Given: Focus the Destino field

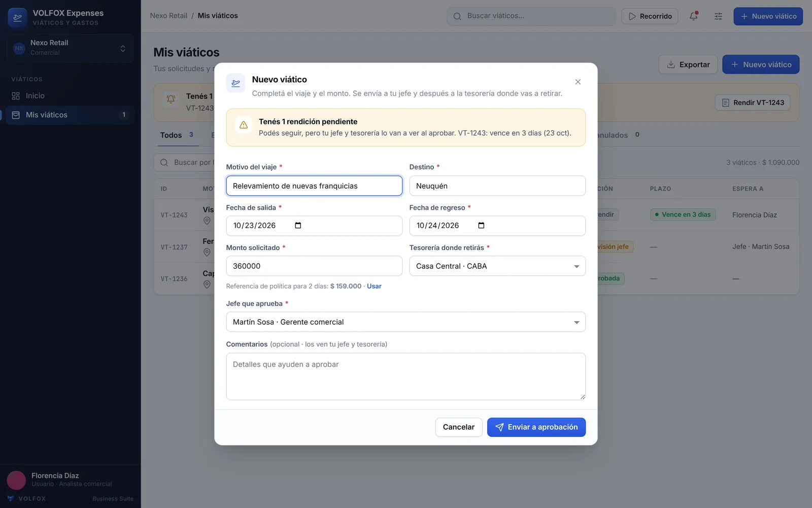Looking at the screenshot, I should tap(497, 186).
